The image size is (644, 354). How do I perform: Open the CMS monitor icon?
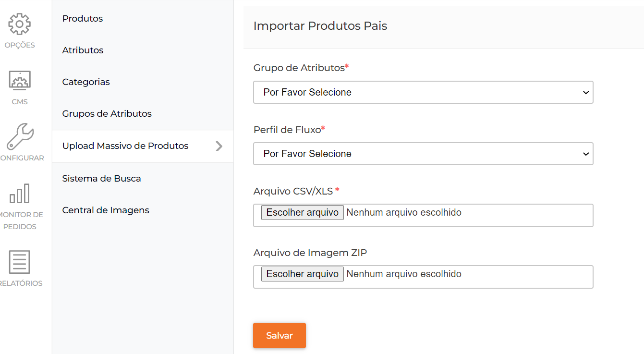coord(20,80)
